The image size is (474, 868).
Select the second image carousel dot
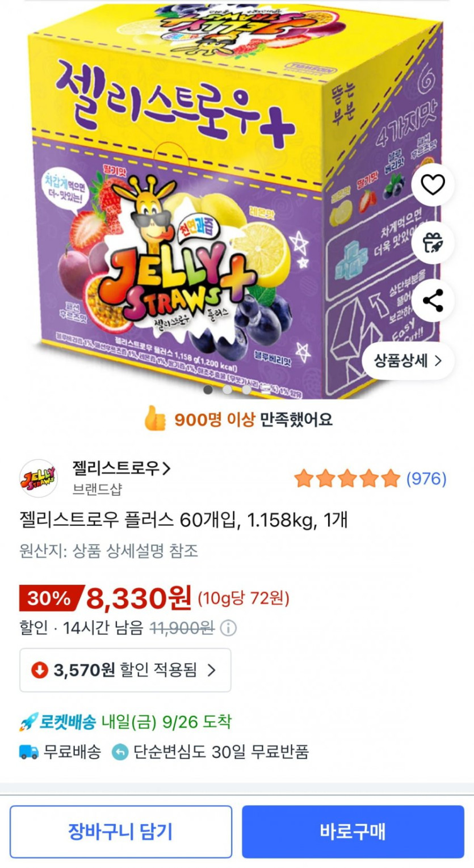(228, 390)
